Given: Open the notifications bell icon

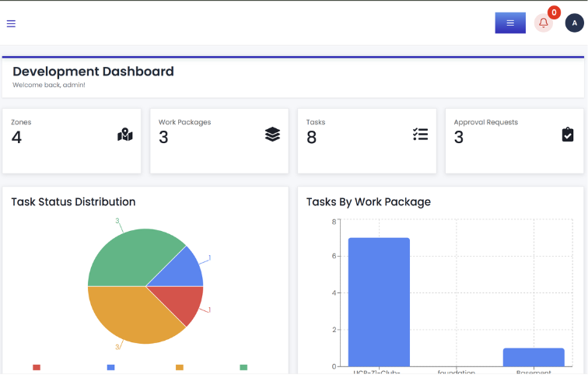Looking at the screenshot, I should 544,23.
